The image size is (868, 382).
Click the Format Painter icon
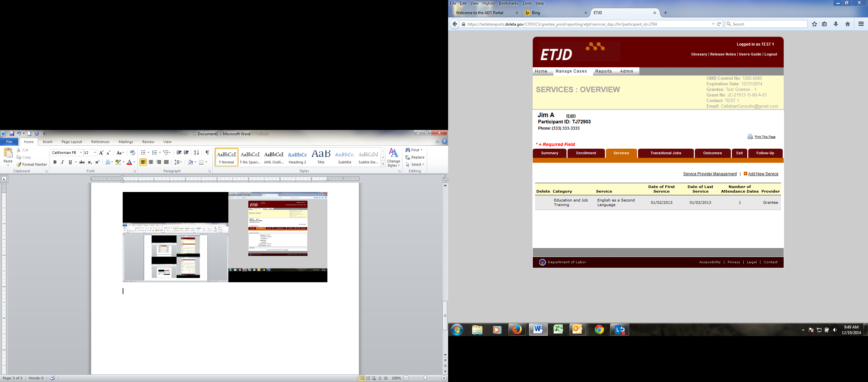(19, 164)
